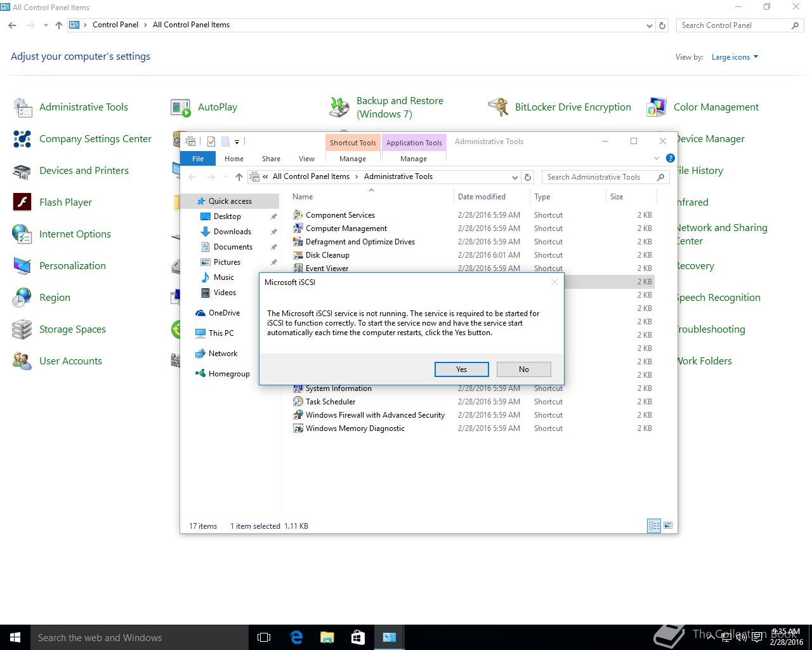812x650 pixels.
Task: Open User Accounts
Action: tap(57, 361)
